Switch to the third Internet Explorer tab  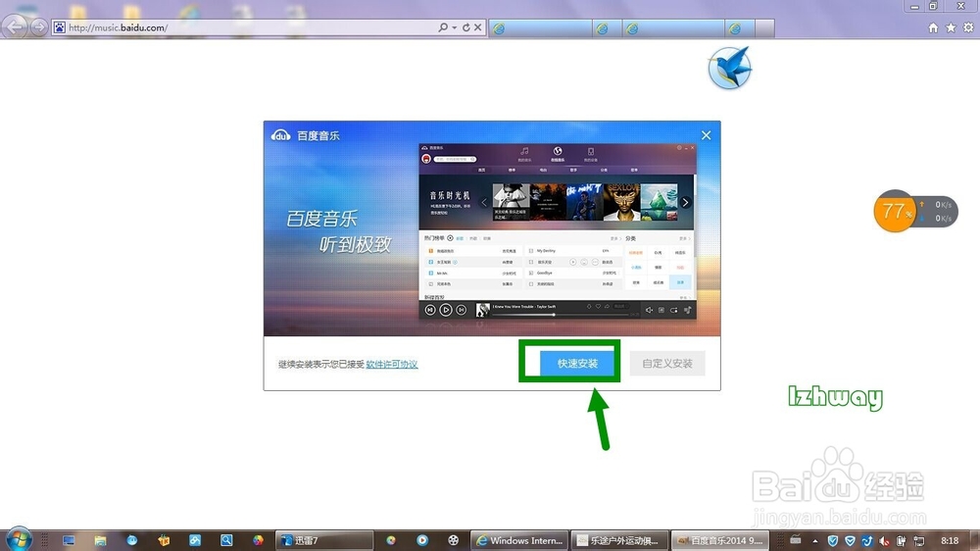point(674,28)
